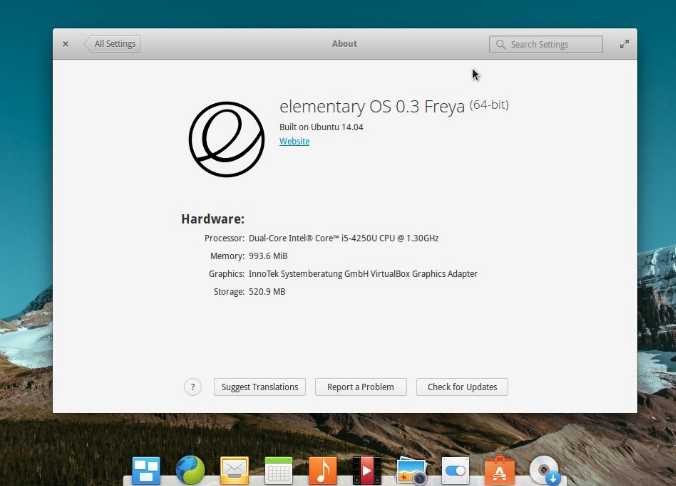Click Report a Problem button

coord(360,387)
